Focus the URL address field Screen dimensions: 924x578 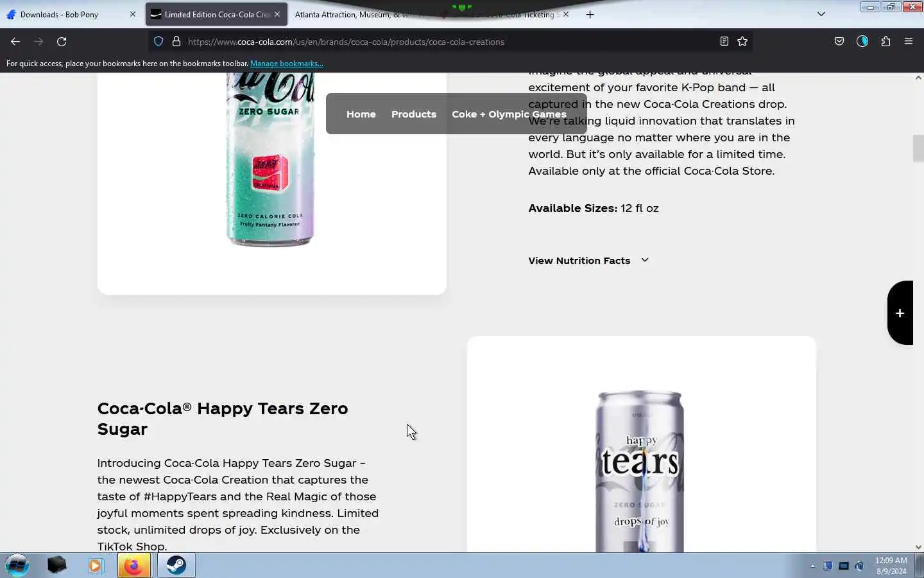449,42
